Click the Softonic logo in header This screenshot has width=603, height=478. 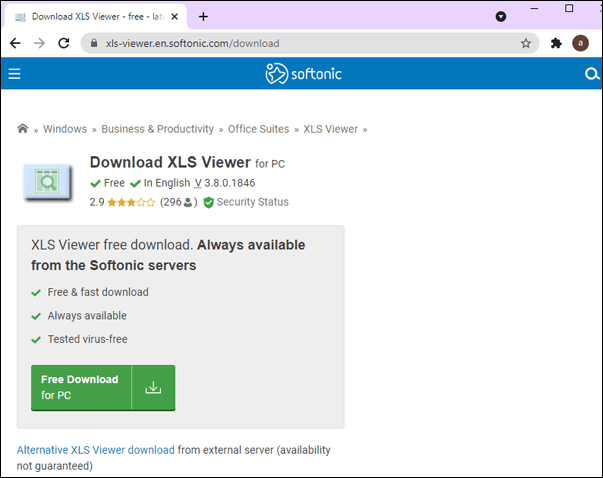[303, 73]
